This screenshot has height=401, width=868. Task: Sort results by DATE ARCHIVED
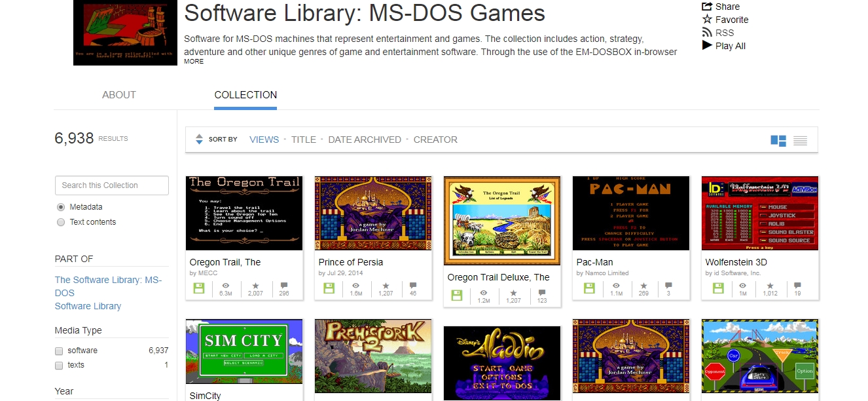click(x=365, y=140)
